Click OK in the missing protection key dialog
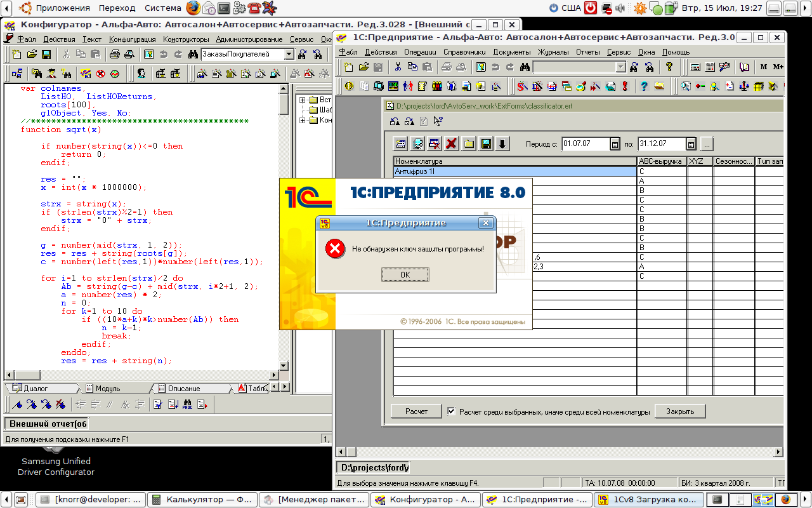Viewport: 812px width, 508px height. coord(405,274)
